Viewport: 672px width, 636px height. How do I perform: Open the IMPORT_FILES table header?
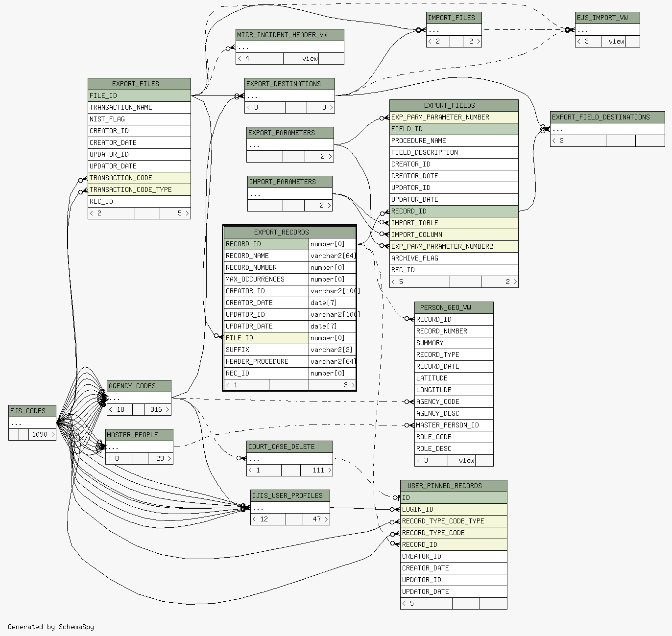click(454, 18)
